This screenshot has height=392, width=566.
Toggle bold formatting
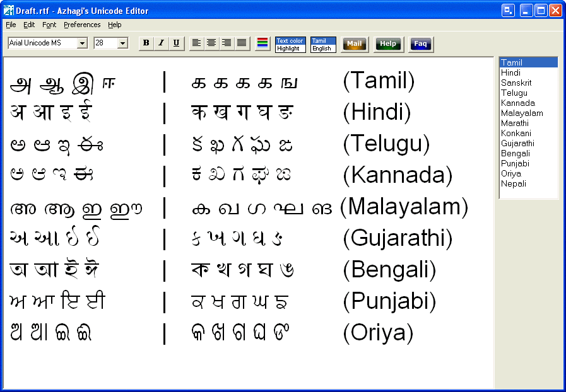(146, 43)
